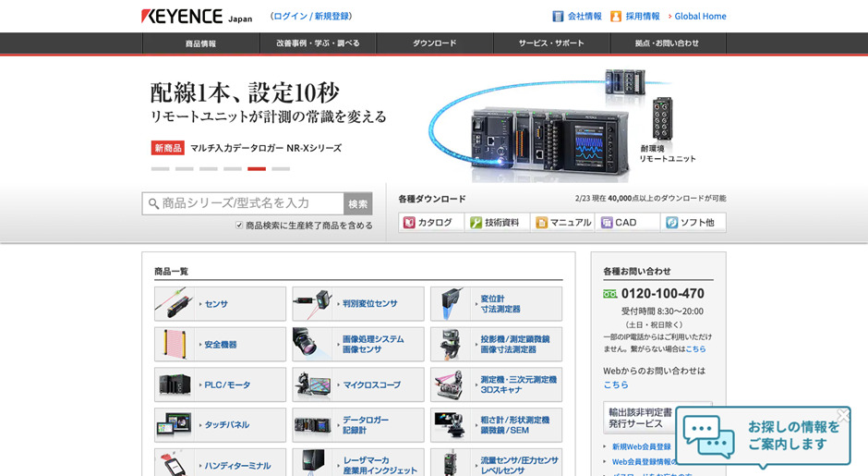868x476 pixels.
Task: Click the KEYENCE Japan logo
Action: [197, 16]
